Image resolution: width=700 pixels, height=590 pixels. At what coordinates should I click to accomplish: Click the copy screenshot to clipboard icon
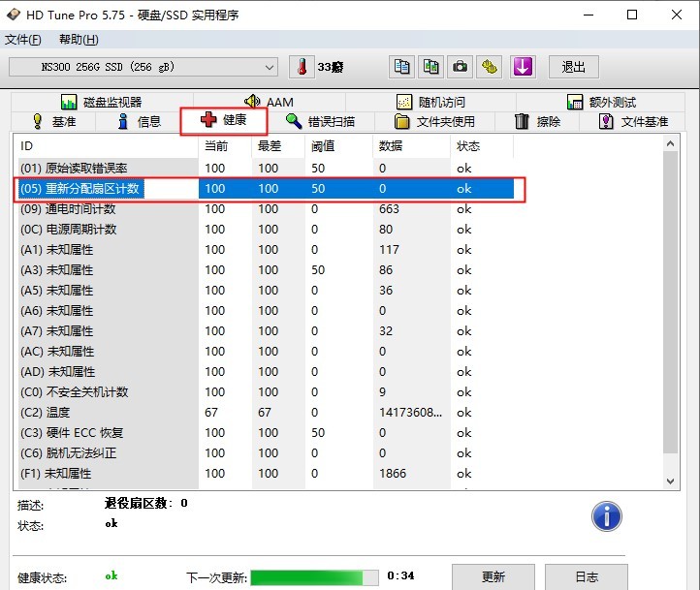click(431, 67)
